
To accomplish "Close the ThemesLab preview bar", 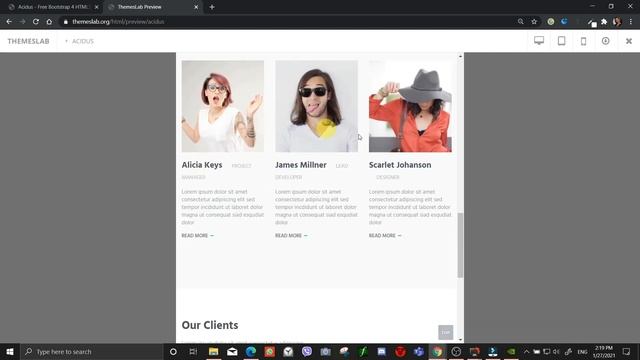I will point(629,41).
